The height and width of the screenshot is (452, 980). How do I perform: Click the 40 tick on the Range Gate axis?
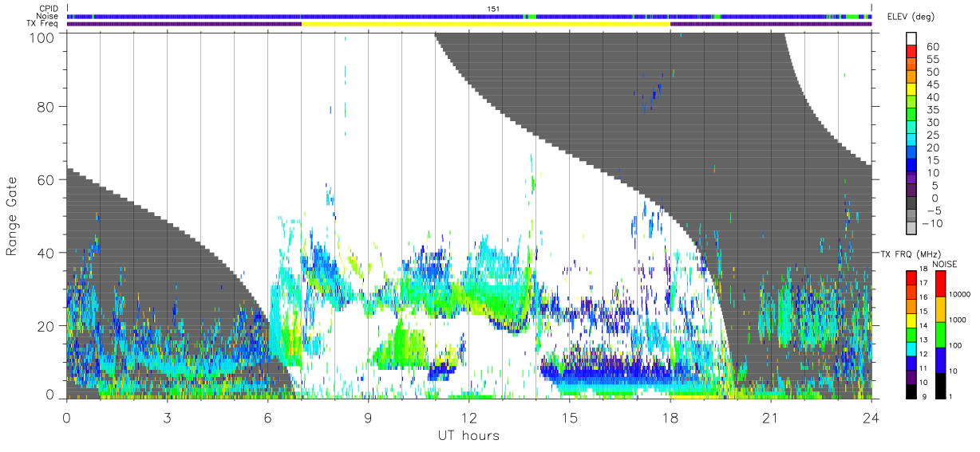[47, 254]
